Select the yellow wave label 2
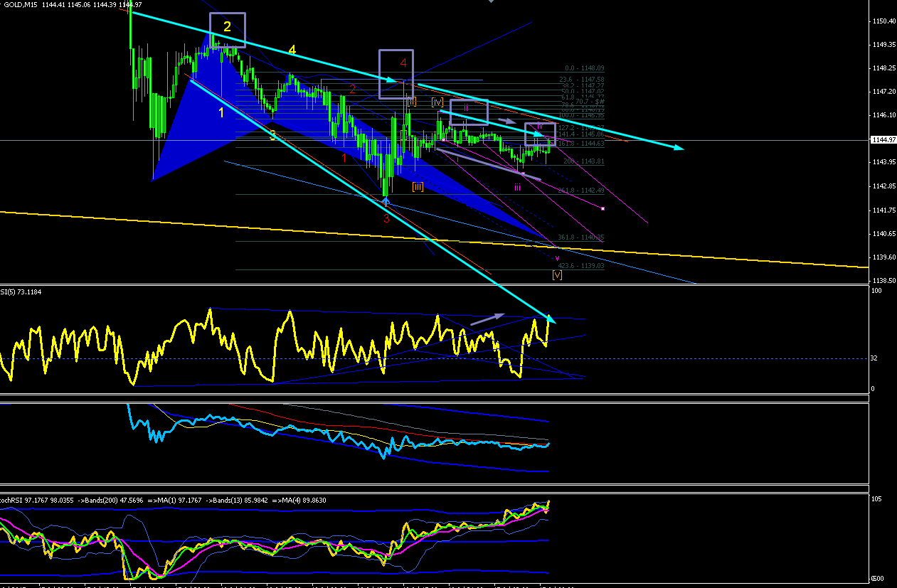 click(x=227, y=27)
